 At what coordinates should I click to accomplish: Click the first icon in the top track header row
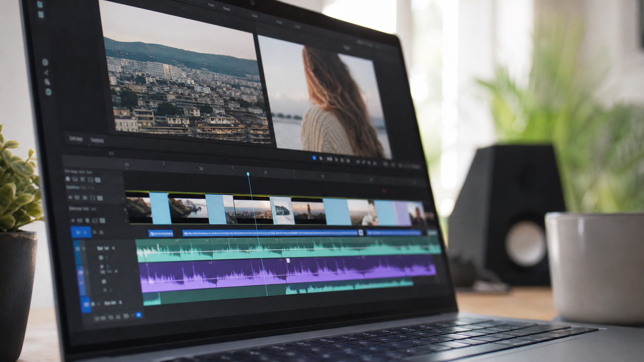pos(68,179)
